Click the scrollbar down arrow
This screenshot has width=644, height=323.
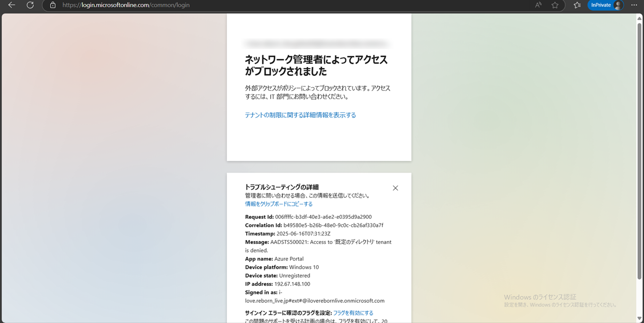coord(639,318)
